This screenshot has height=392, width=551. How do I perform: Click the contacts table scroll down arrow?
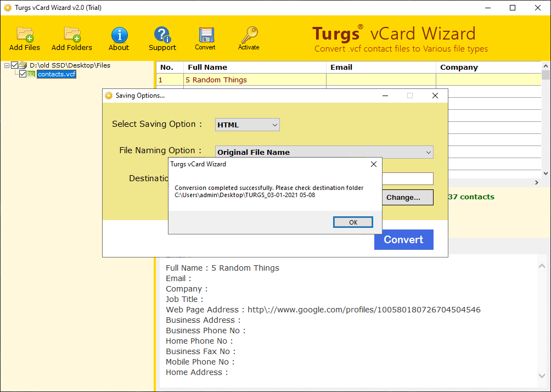click(546, 173)
